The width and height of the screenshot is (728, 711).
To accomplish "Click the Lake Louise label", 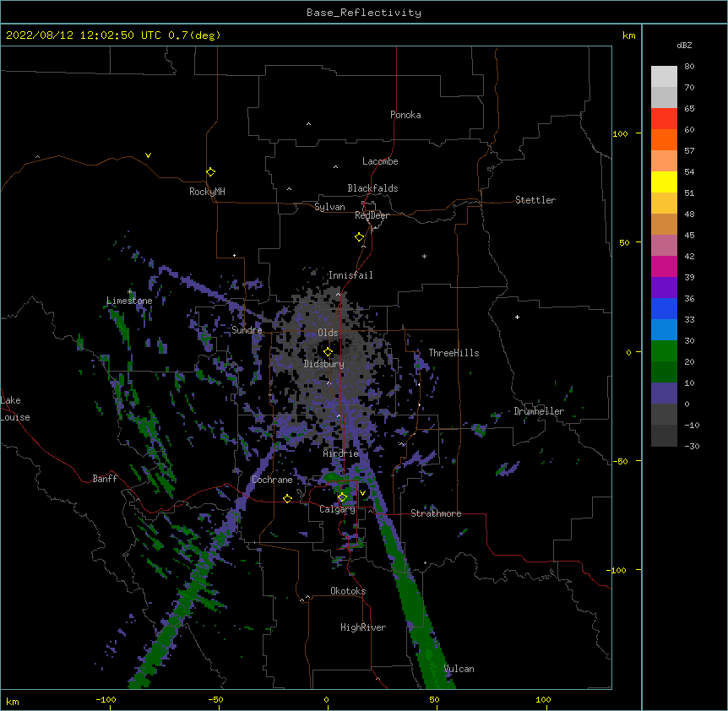I will (x=15, y=409).
